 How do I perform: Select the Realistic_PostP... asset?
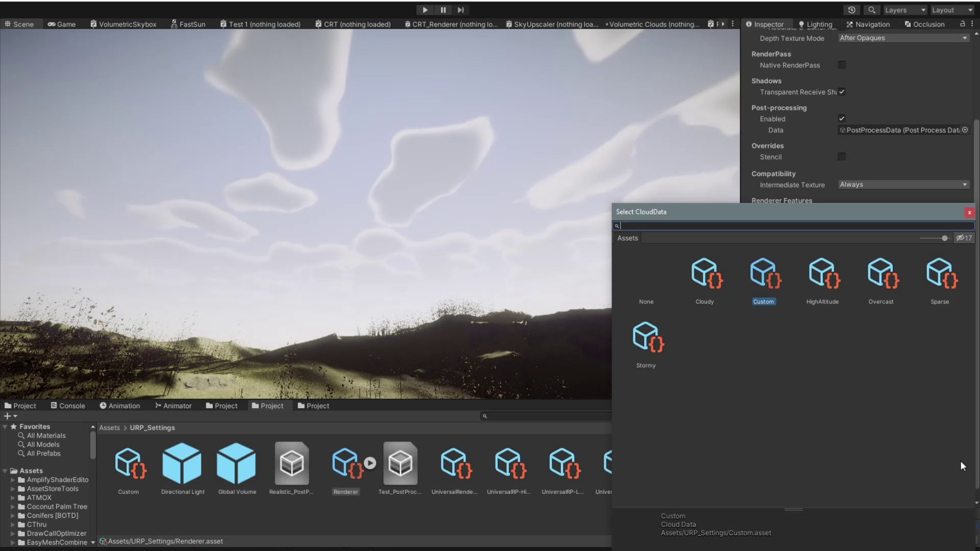(x=291, y=468)
